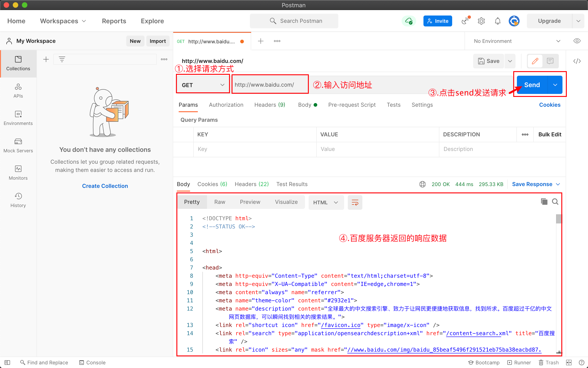The width and height of the screenshot is (588, 368).
Task: Switch to the request Body tab
Action: pyautogui.click(x=307, y=105)
